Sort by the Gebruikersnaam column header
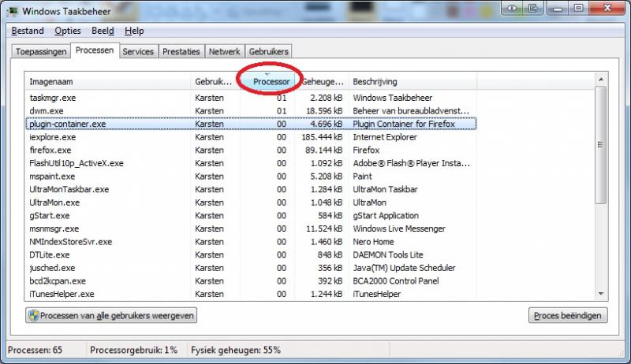631x364 pixels. tap(215, 82)
